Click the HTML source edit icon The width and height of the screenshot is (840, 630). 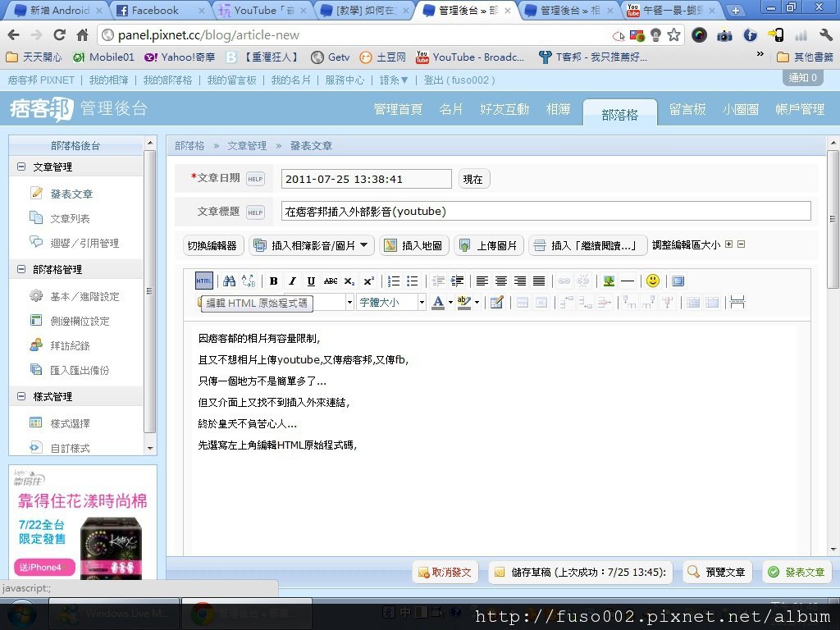203,281
